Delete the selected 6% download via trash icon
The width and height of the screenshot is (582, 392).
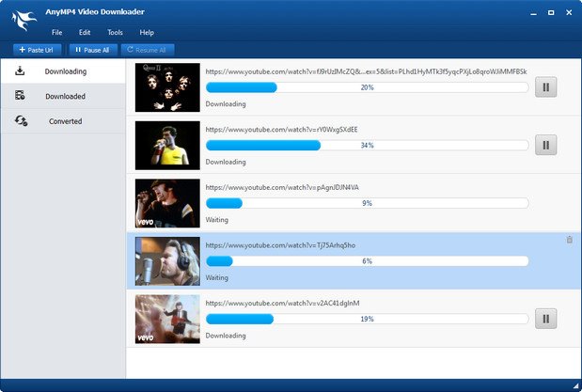click(570, 240)
